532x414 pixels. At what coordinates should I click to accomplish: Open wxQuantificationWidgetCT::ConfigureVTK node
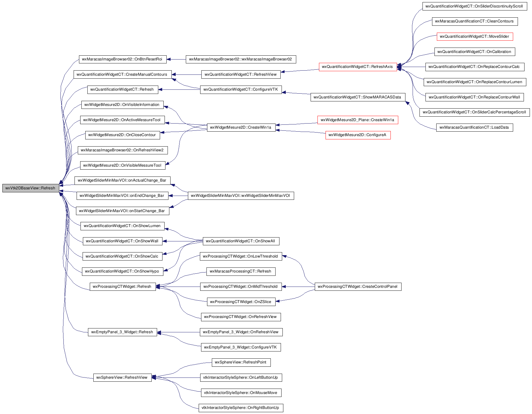pyautogui.click(x=241, y=89)
